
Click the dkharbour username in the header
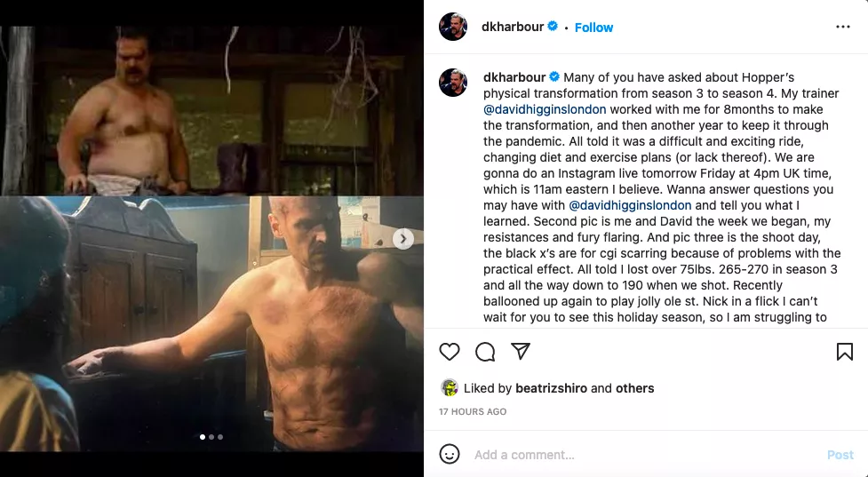(x=514, y=28)
